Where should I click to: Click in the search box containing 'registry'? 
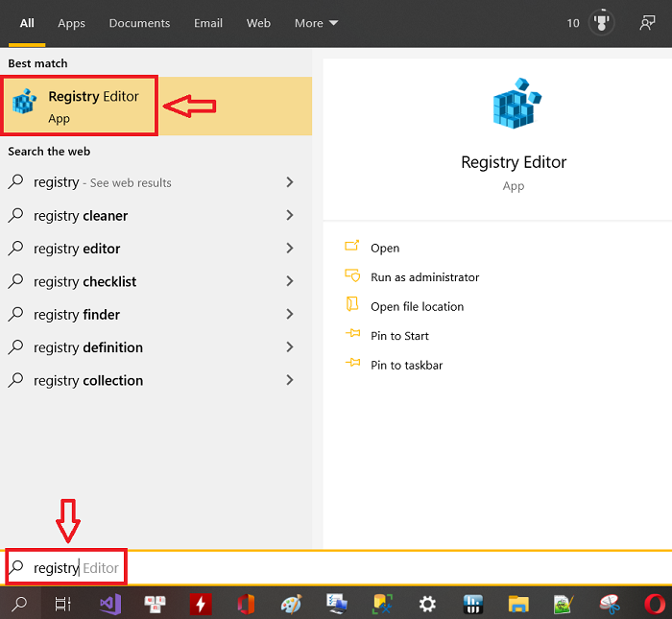[336, 568]
